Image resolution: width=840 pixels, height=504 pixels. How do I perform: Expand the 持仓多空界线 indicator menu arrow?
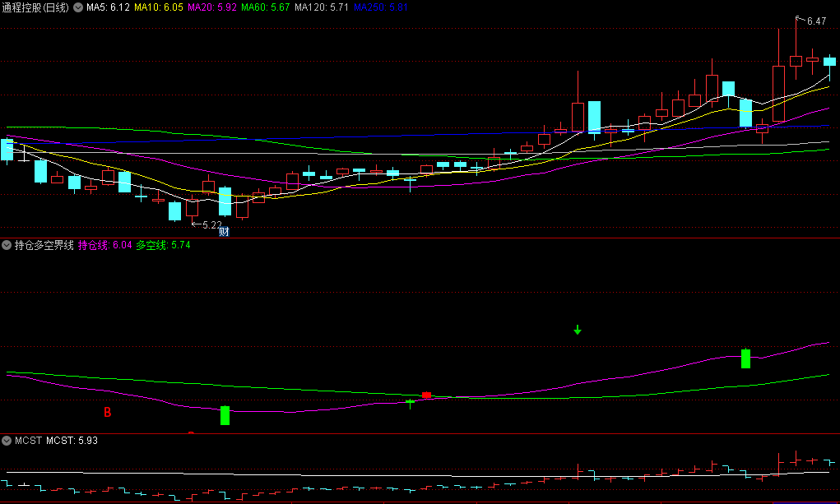(7, 245)
